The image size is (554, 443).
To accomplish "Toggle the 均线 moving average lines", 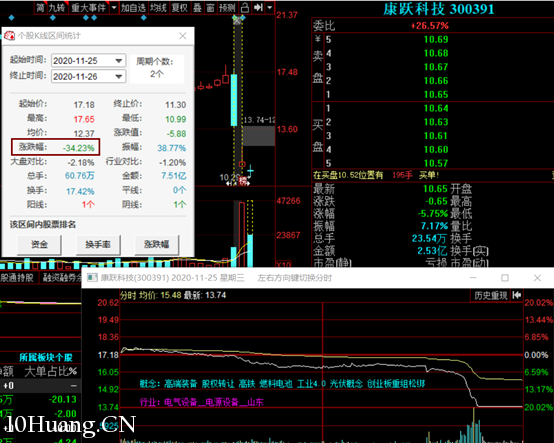I will pos(158,7).
